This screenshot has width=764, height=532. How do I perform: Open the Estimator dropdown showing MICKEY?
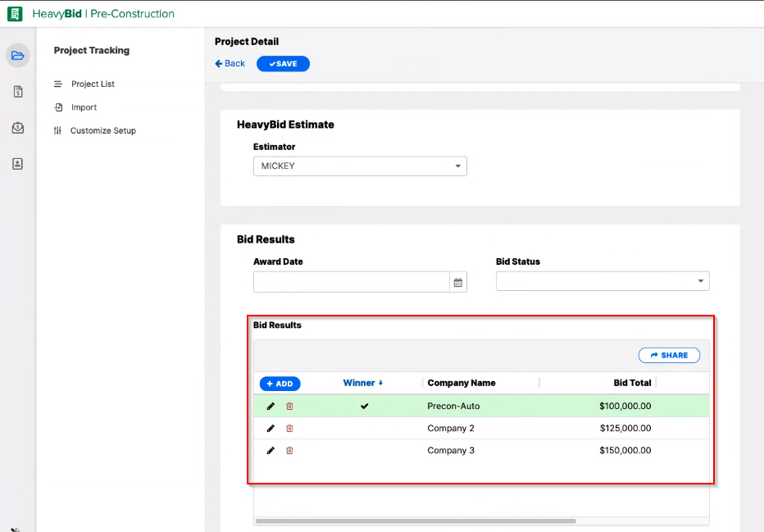click(x=457, y=166)
